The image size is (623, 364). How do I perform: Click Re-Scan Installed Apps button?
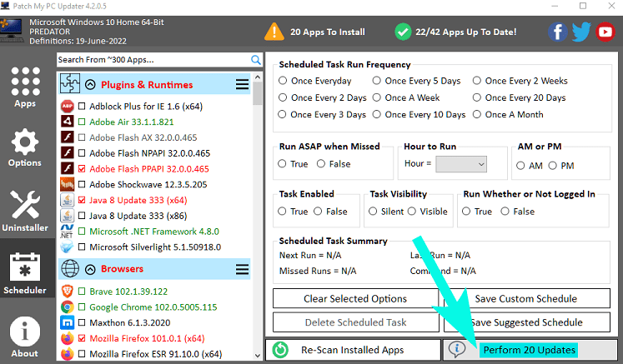pyautogui.click(x=353, y=350)
